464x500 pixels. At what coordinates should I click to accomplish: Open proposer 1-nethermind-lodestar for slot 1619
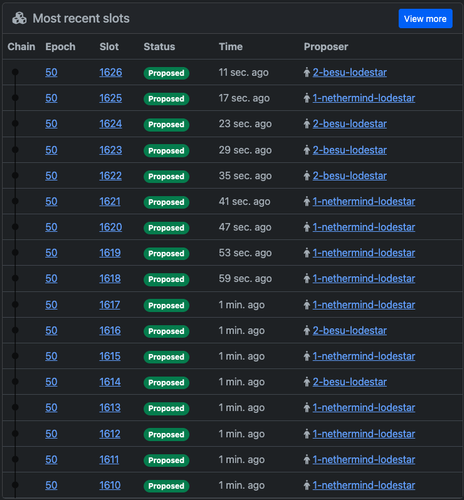coord(364,253)
